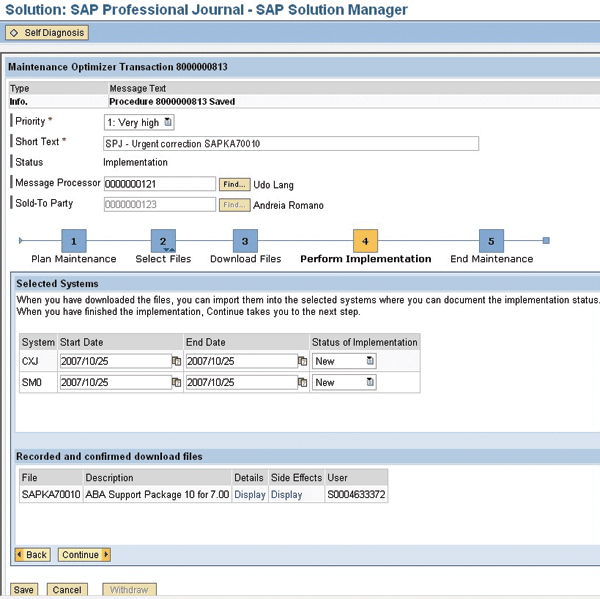Click the Cancel button

(67, 589)
